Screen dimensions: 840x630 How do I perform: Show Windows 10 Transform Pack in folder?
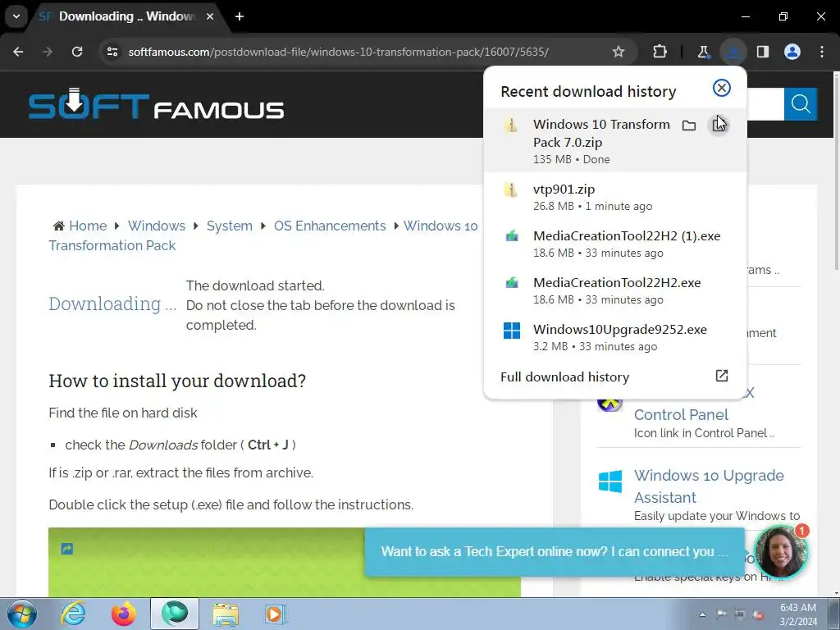tap(689, 126)
